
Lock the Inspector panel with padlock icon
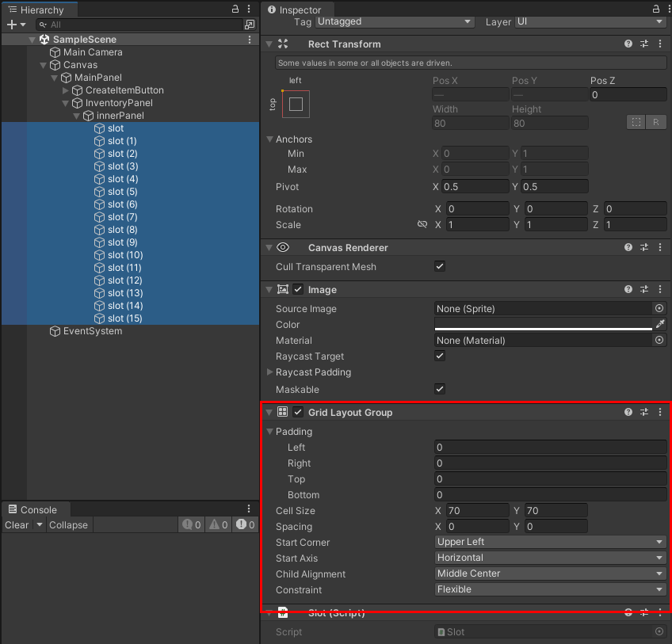656,9
